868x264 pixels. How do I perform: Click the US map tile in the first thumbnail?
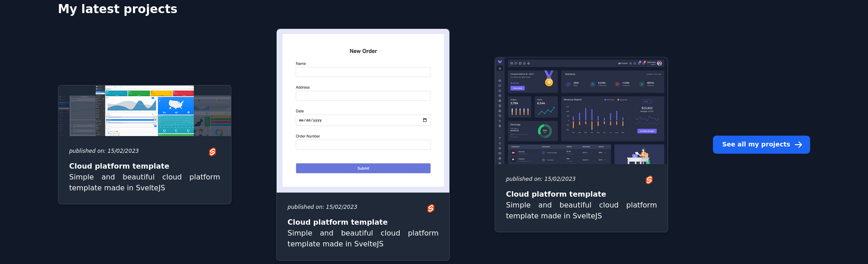(175, 106)
